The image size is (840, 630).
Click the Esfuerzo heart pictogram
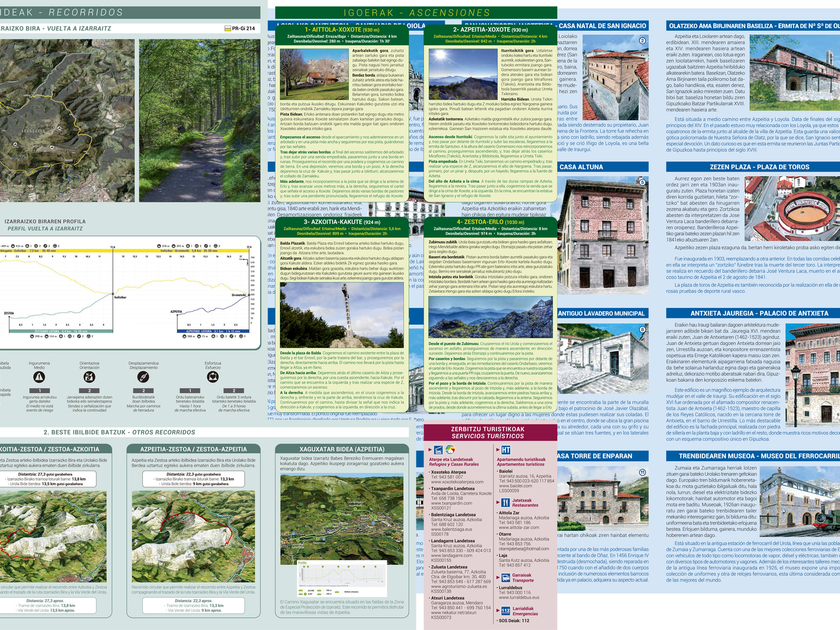(213, 377)
